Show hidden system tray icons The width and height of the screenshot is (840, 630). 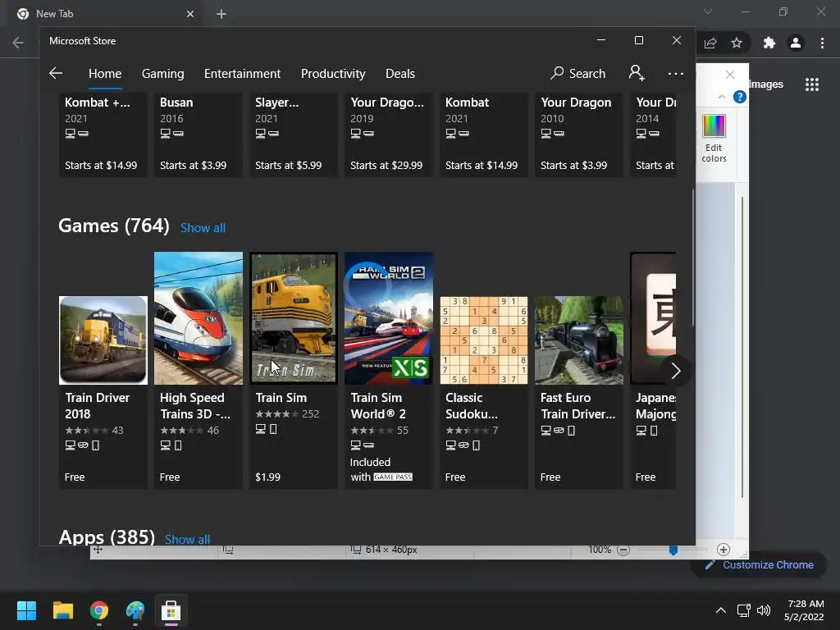coord(721,610)
